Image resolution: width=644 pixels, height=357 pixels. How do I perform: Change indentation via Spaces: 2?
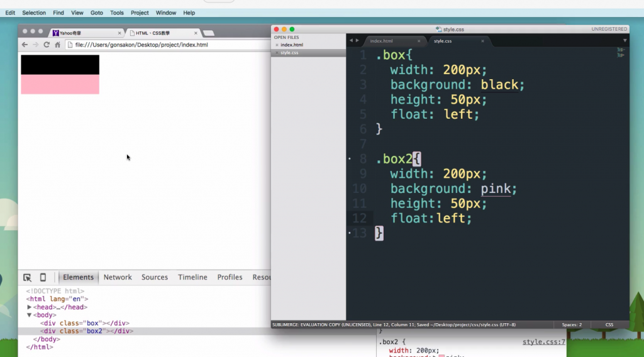(x=572, y=324)
